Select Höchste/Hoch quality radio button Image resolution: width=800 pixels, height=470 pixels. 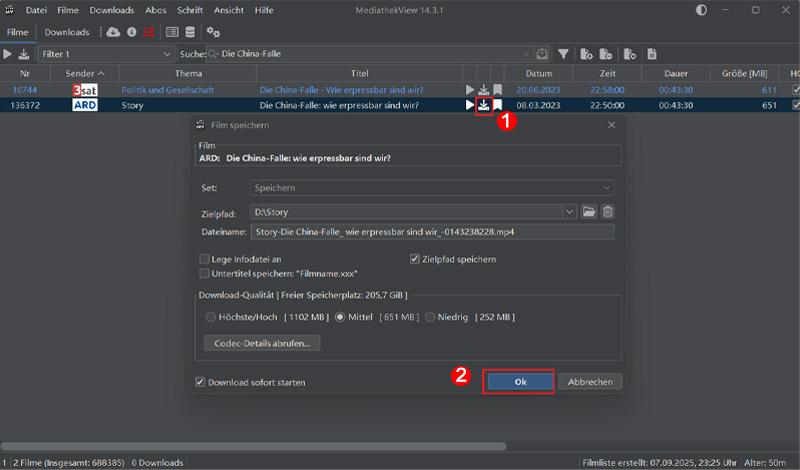pyautogui.click(x=210, y=317)
